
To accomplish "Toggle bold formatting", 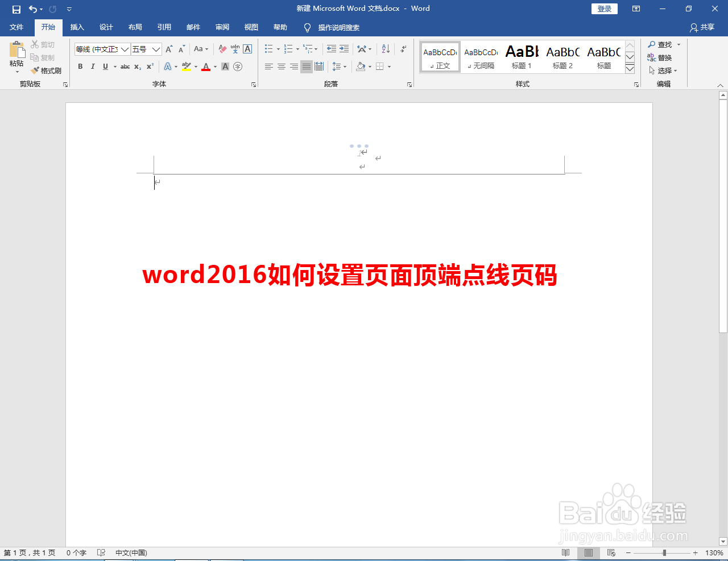I will pos(80,67).
